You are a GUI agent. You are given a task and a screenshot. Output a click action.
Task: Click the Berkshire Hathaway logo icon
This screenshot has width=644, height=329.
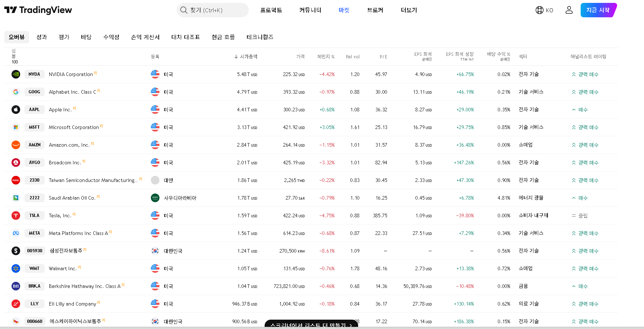pos(16,286)
